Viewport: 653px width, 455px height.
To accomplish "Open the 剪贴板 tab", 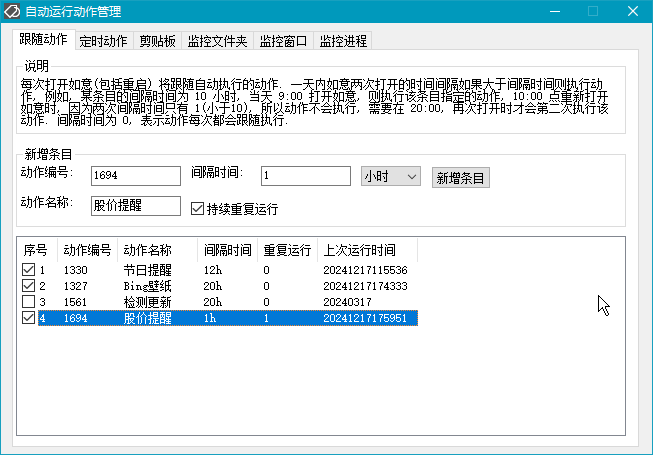I will coord(157,41).
